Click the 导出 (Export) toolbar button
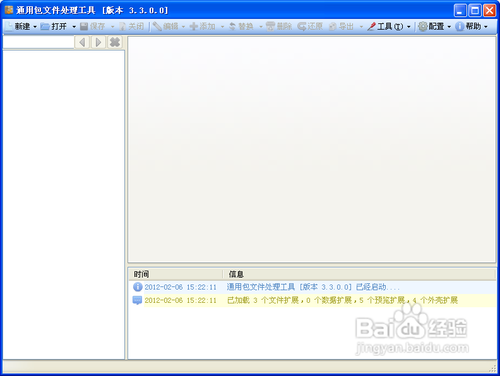This screenshot has height=376, width=500. coord(341,26)
